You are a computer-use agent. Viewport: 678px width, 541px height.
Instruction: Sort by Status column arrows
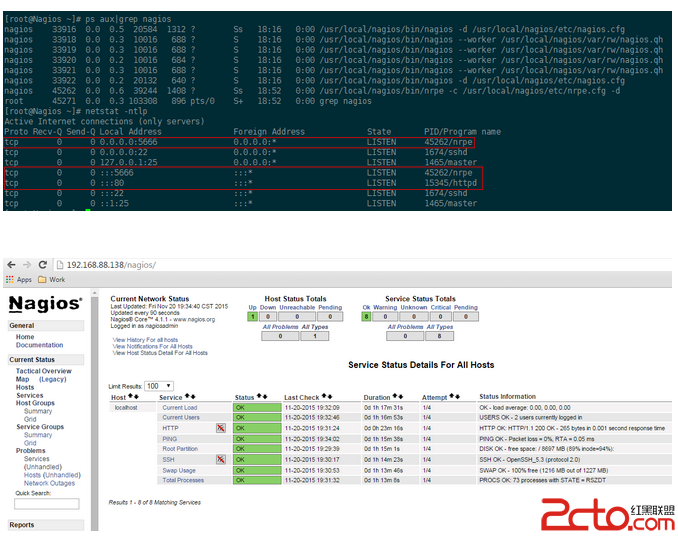[262, 397]
